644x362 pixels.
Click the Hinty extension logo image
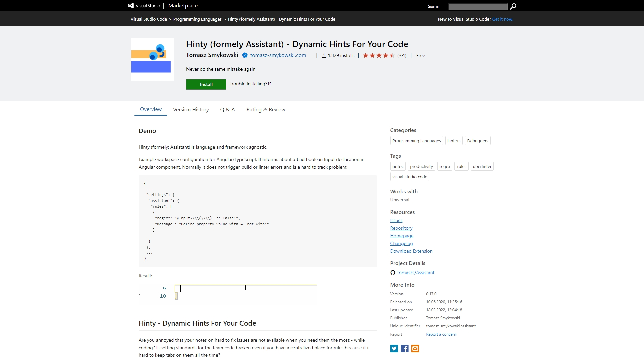pyautogui.click(x=153, y=59)
